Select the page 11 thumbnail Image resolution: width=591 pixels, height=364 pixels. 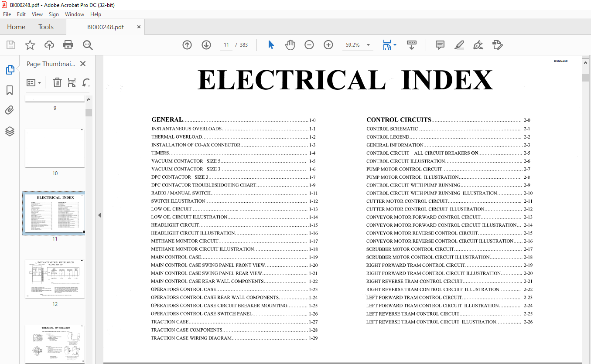[x=55, y=213]
